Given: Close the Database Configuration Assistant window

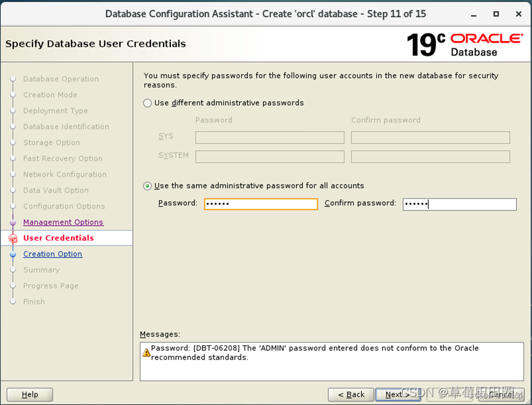Looking at the screenshot, I should 518,14.
